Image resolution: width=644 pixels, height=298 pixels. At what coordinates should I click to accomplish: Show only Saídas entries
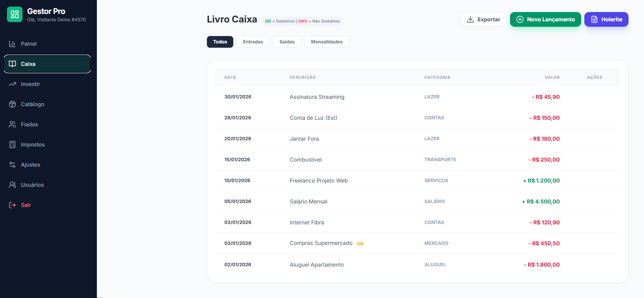click(287, 42)
